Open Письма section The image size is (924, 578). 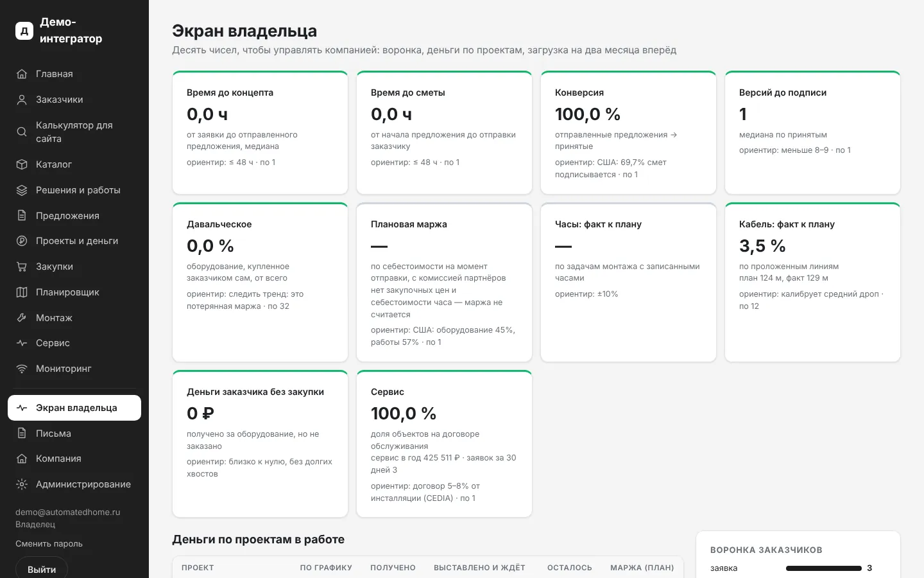[74, 433]
